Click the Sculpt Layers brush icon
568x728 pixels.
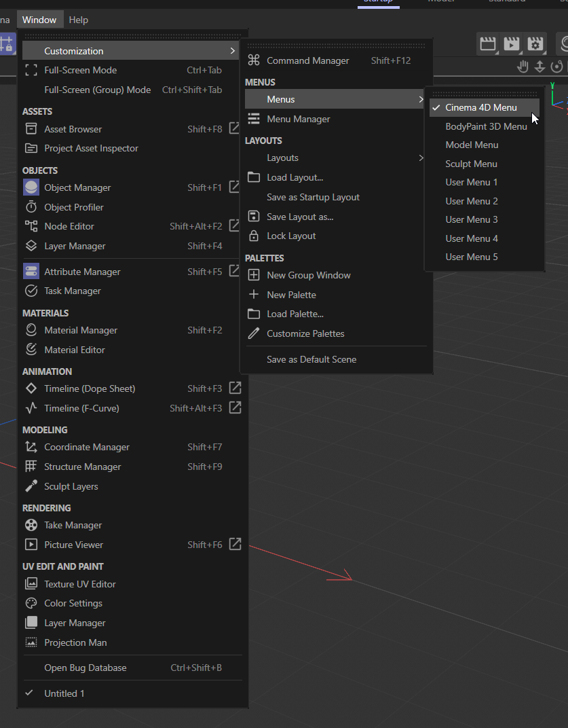31,486
